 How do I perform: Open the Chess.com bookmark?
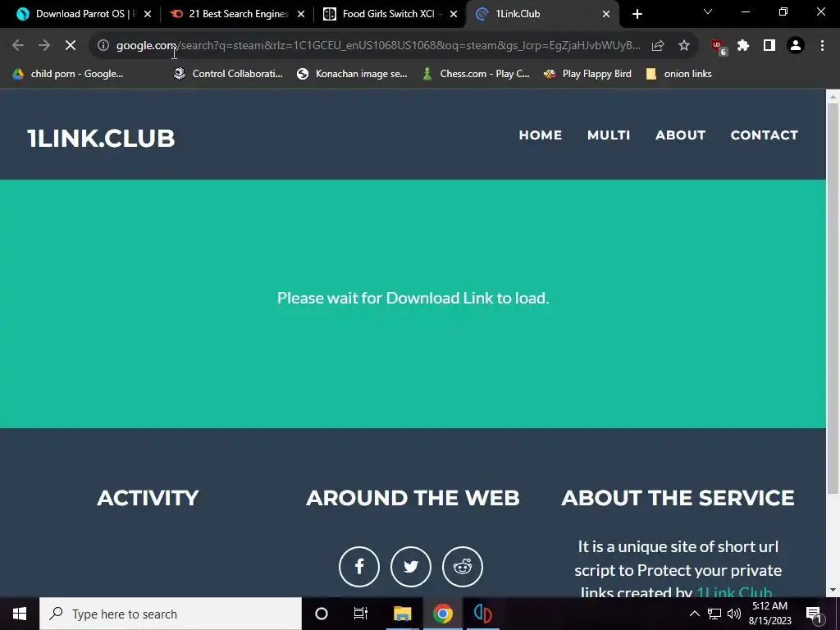tap(477, 74)
